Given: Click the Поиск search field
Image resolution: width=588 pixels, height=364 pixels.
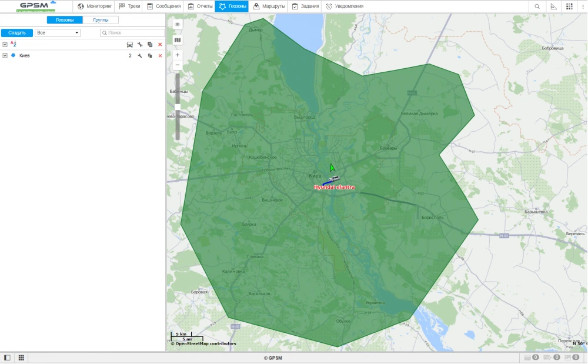Looking at the screenshot, I should pos(132,32).
